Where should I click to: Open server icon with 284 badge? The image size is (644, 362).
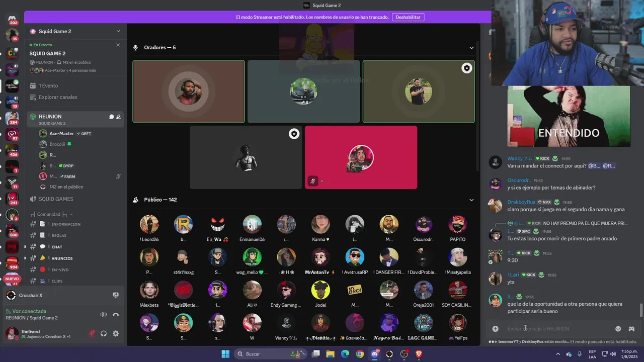pyautogui.click(x=12, y=118)
